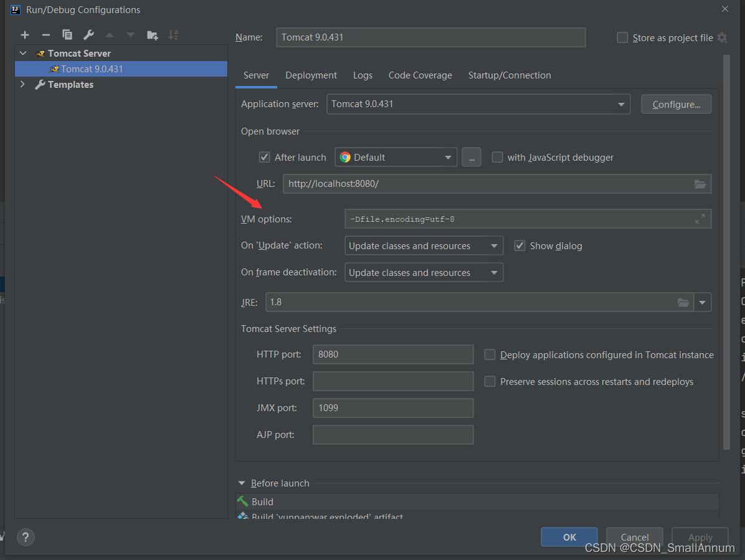Viewport: 745px width, 560px height.
Task: Switch to the Deployment tab
Action: point(311,75)
